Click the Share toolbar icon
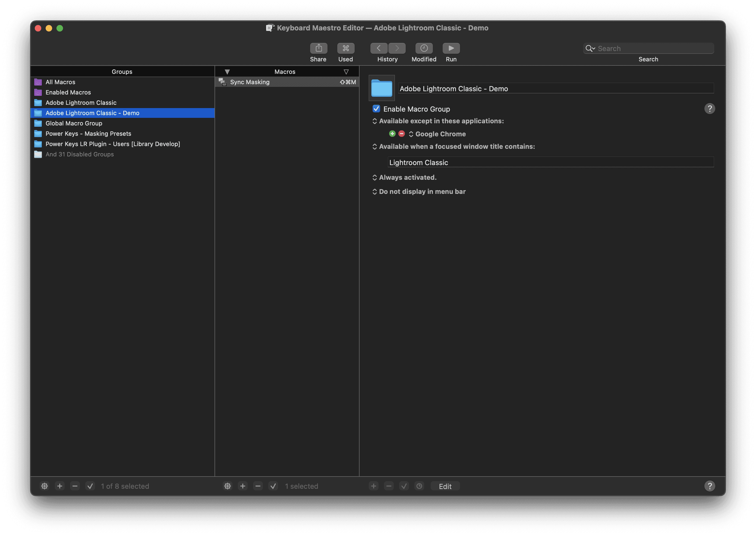The image size is (756, 536). 318,48
